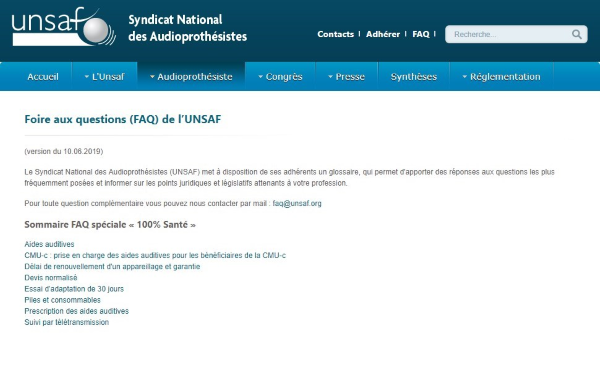
Task: Open Délai de renouvellement d'un appareillage link
Action: (x=112, y=266)
